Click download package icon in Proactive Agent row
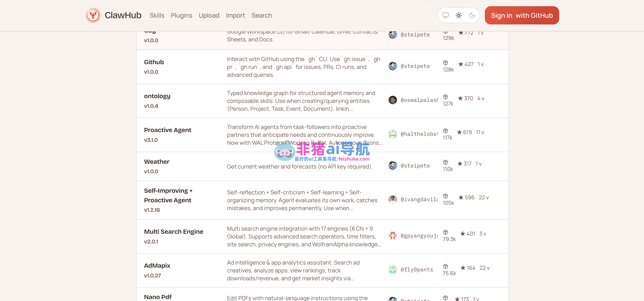This screenshot has width=644, height=301. (x=445, y=131)
